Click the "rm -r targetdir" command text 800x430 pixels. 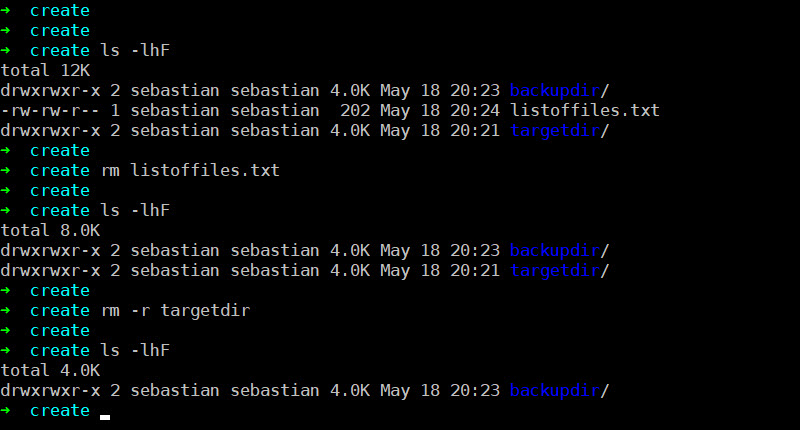pos(175,310)
